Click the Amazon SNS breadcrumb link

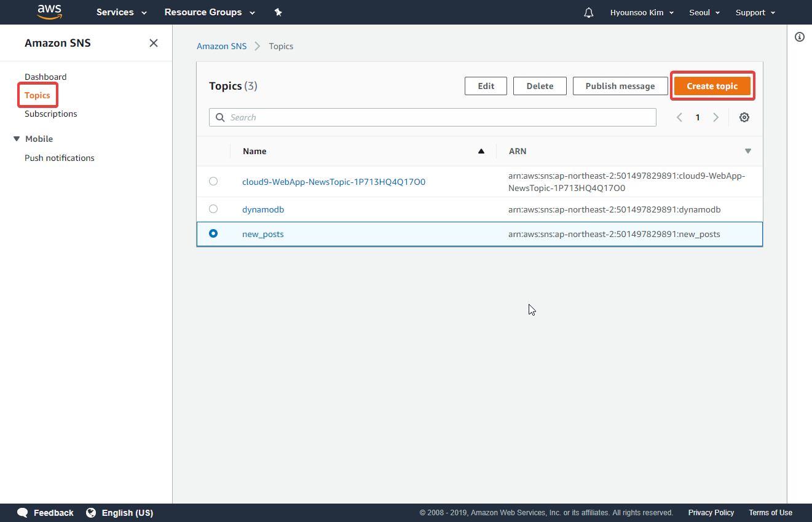221,46
